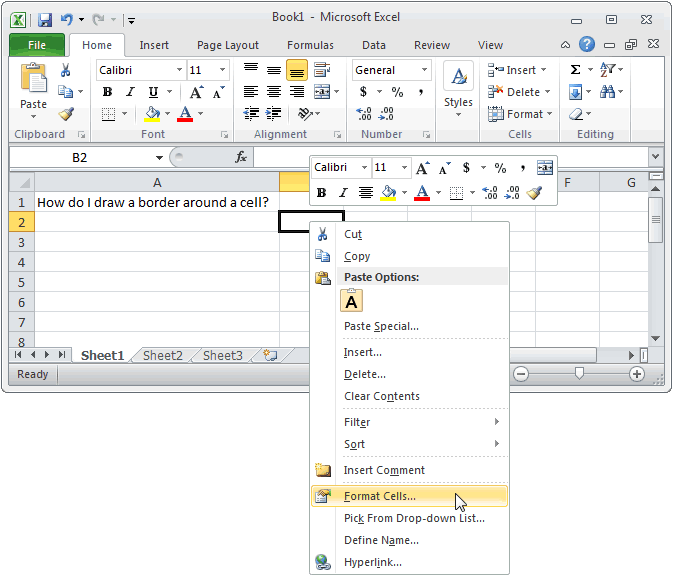
Task: Open the ribbon font size 11 dropdown
Action: coord(222,70)
